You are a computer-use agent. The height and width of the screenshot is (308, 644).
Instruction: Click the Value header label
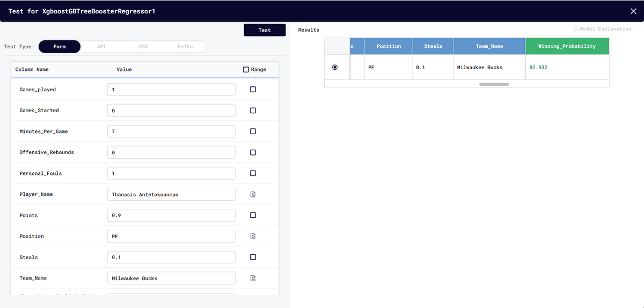point(124,70)
